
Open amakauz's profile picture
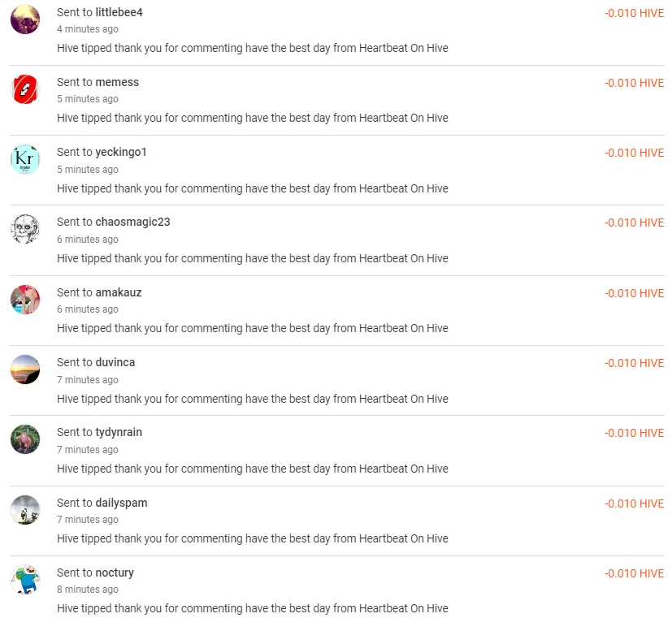point(25,300)
